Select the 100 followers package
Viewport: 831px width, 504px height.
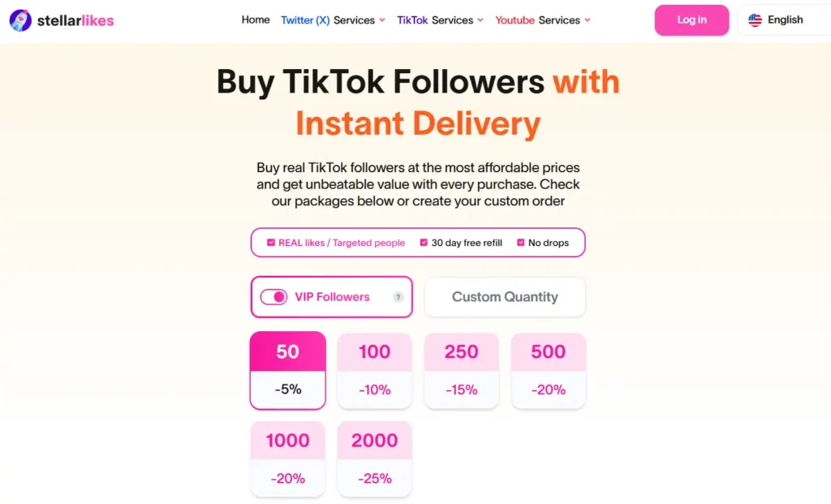pyautogui.click(x=374, y=370)
